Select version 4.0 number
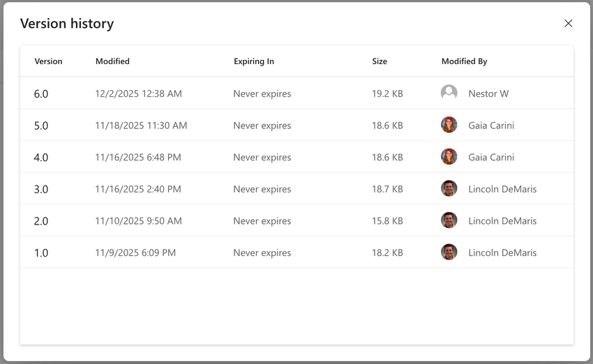 [x=41, y=158]
